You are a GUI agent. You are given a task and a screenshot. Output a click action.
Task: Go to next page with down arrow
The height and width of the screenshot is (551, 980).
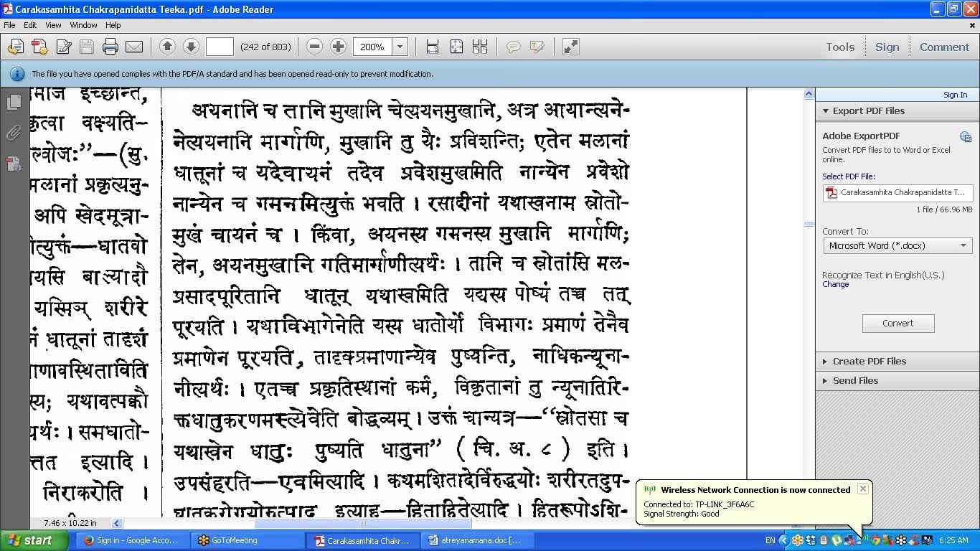tap(191, 47)
